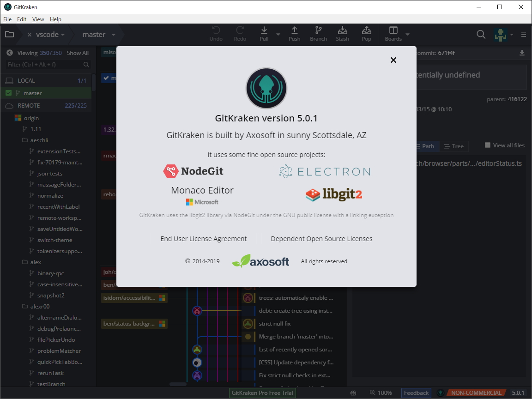
Task: Enable the View all files checkbox
Action: click(x=488, y=145)
